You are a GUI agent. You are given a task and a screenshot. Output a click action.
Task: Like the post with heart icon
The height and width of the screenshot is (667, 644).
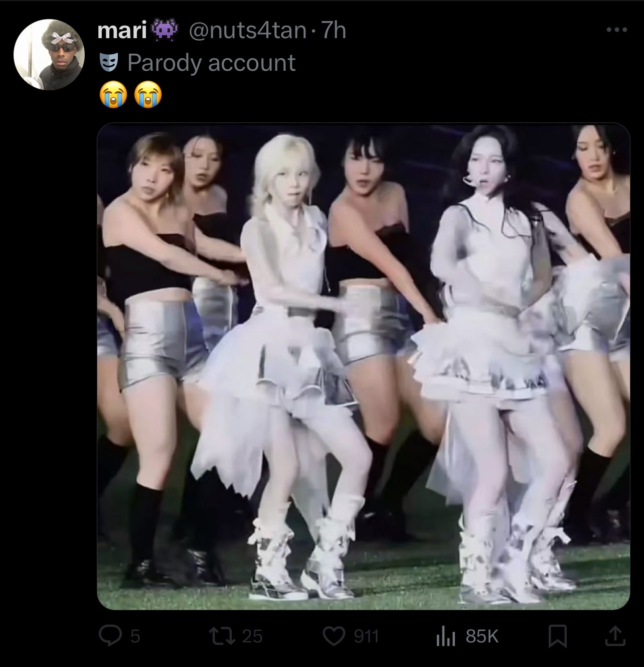332,636
